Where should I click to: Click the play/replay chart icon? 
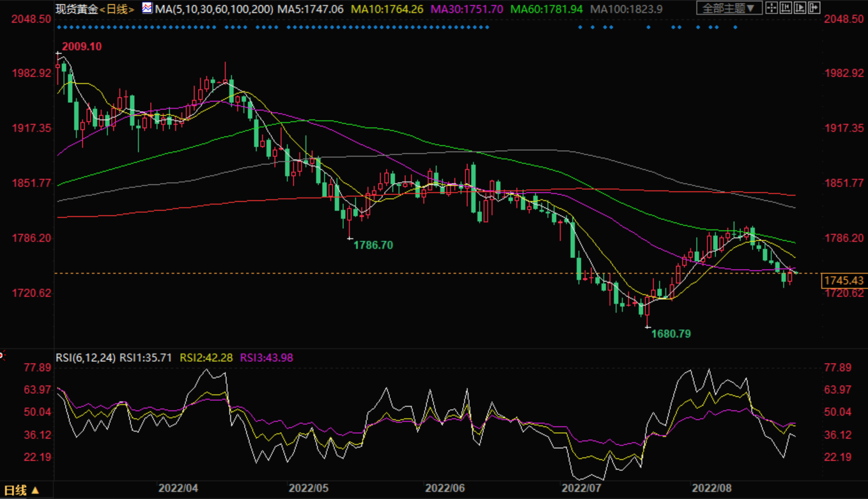(799, 8)
